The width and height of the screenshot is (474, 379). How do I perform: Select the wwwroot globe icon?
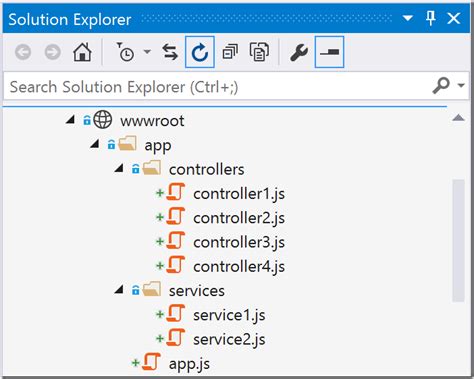tap(103, 119)
